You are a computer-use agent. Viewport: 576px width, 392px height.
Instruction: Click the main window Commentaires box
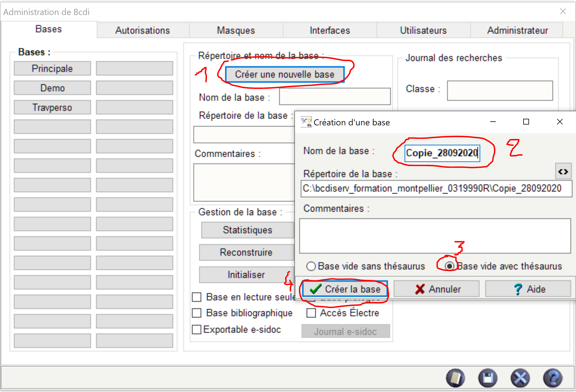pyautogui.click(x=244, y=182)
